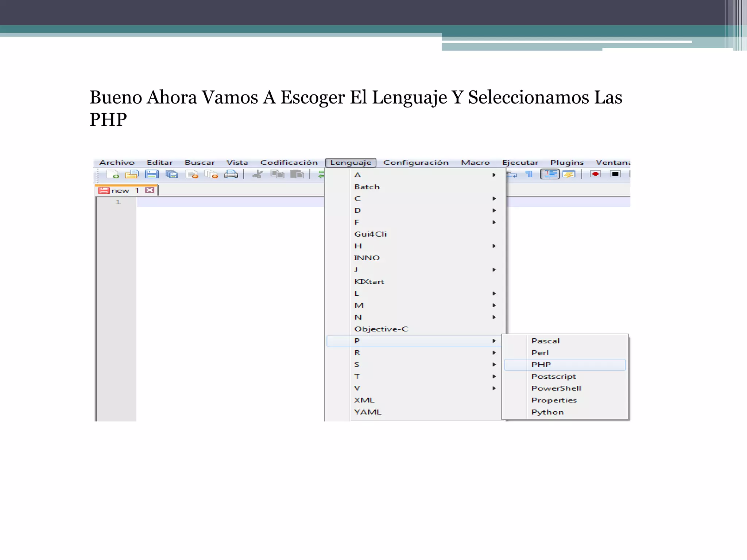Click the Print toolbar icon
This screenshot has width=747, height=560.
231,174
